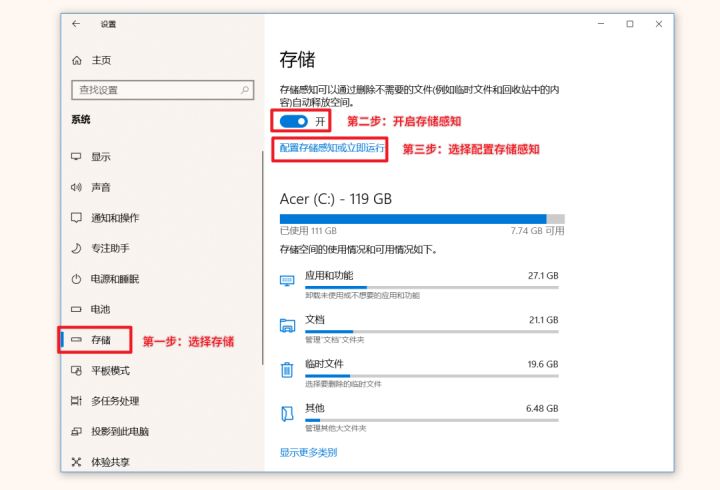
Task: Click 配置存储感知或立即运行 link
Action: (x=332, y=148)
